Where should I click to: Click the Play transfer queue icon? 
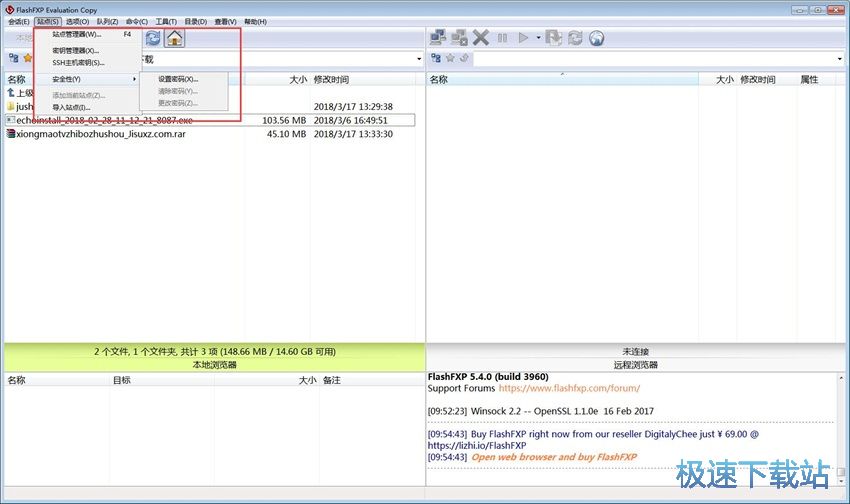(523, 37)
